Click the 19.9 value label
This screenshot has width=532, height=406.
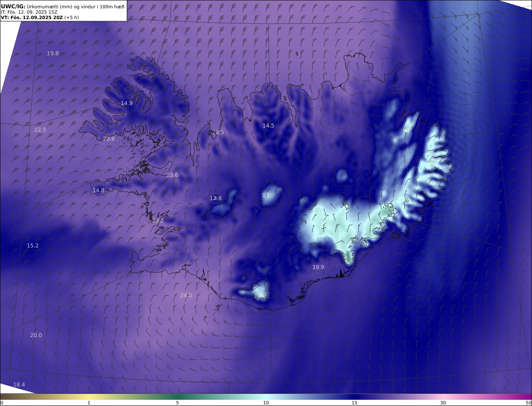318,267
